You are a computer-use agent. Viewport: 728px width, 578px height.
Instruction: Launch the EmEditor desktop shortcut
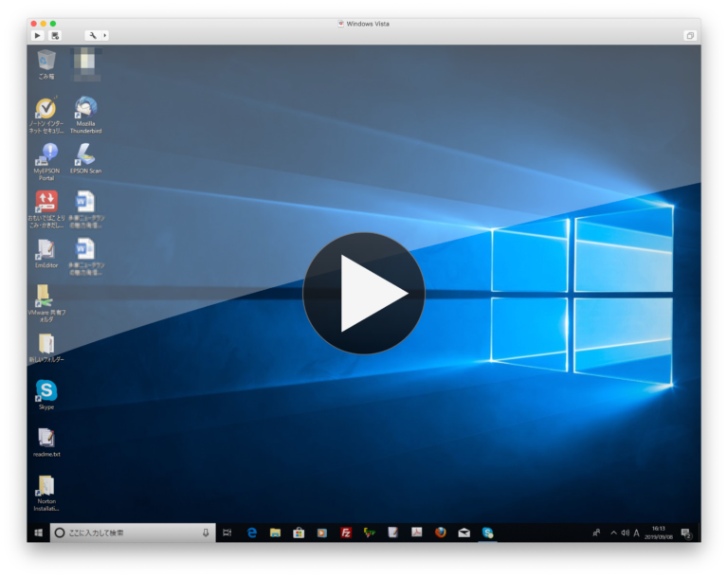click(x=45, y=249)
